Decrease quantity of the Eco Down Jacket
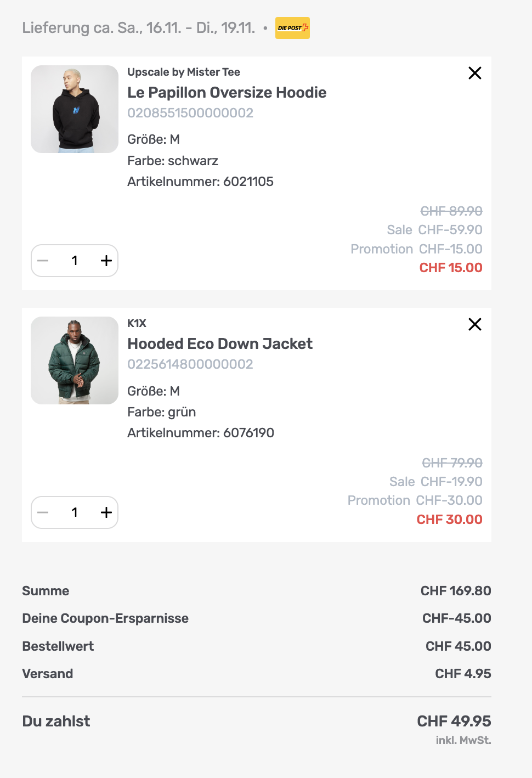 [43, 512]
